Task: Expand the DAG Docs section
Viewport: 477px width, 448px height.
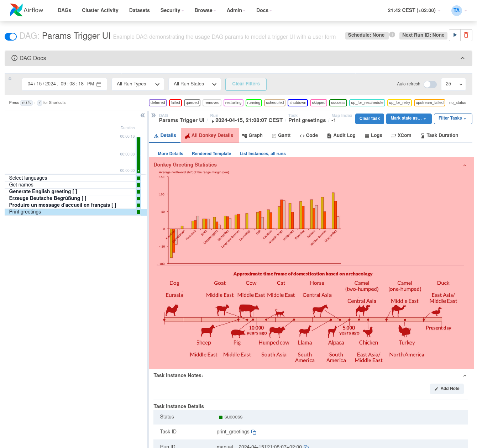Action: point(238,58)
